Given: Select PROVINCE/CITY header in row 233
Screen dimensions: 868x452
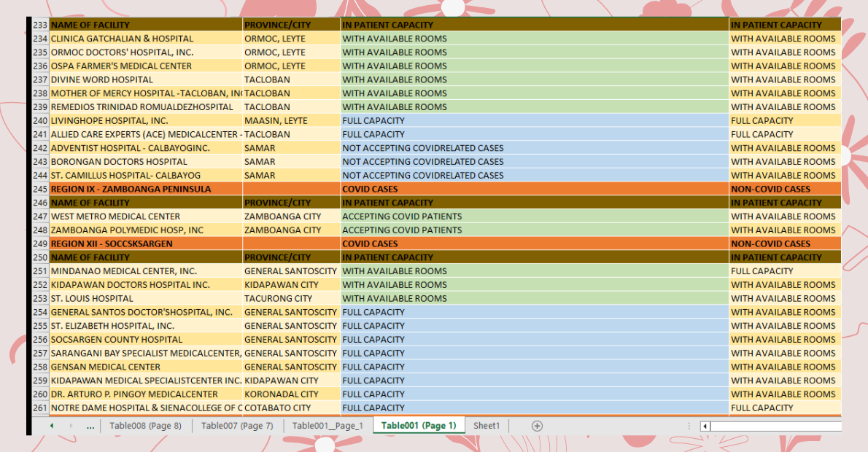Looking at the screenshot, I should (x=291, y=25).
